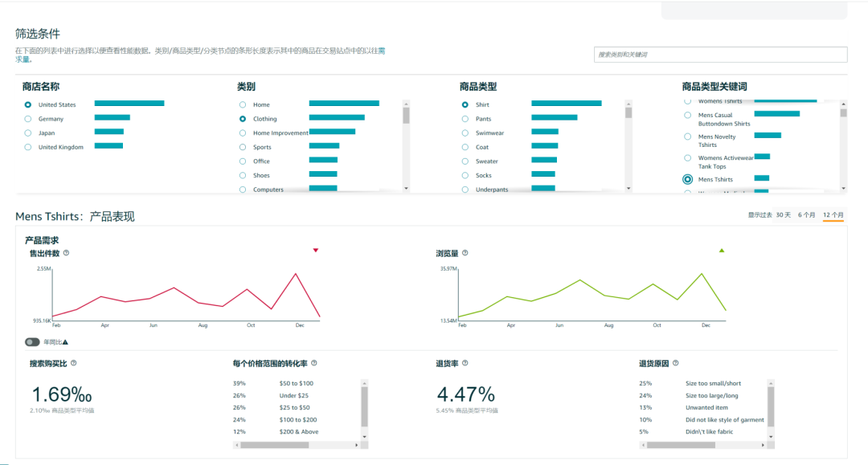Open the 每个价格范围的转化率 help icon
Viewport: 868px width, 465px height.
point(316,363)
